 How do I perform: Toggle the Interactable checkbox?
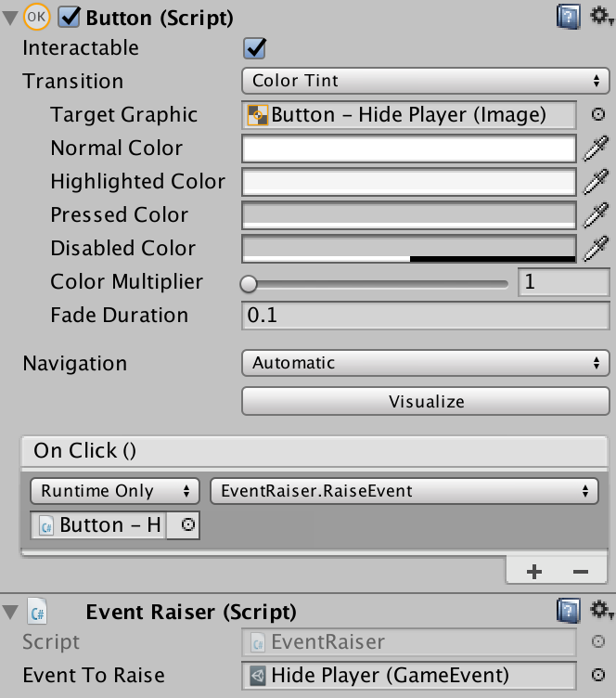point(254,48)
